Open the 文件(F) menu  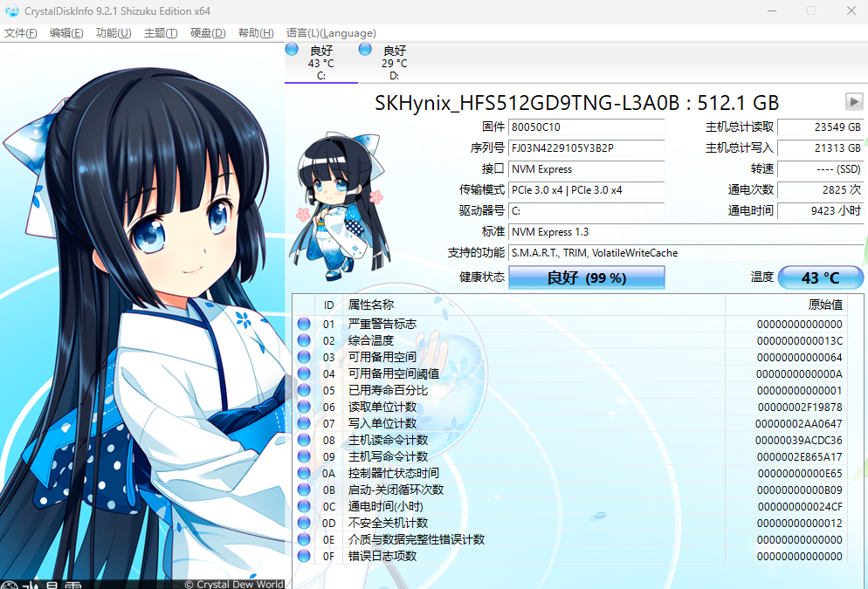point(20,33)
